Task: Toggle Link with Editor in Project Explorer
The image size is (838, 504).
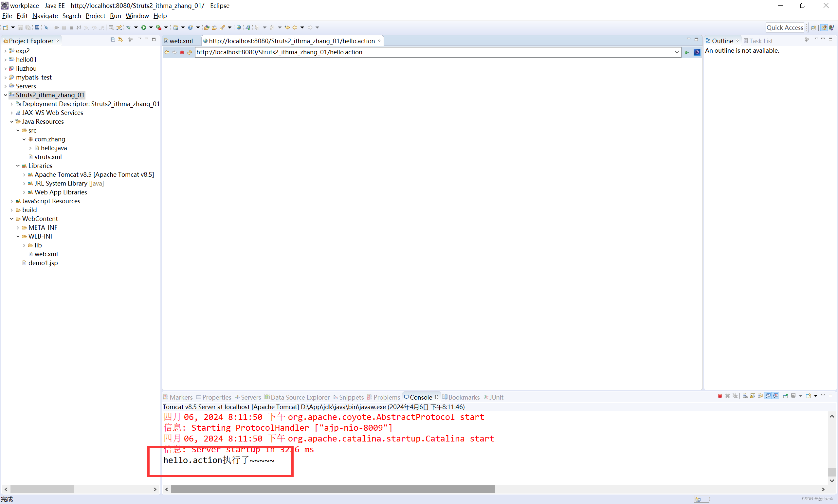Action: [x=120, y=40]
